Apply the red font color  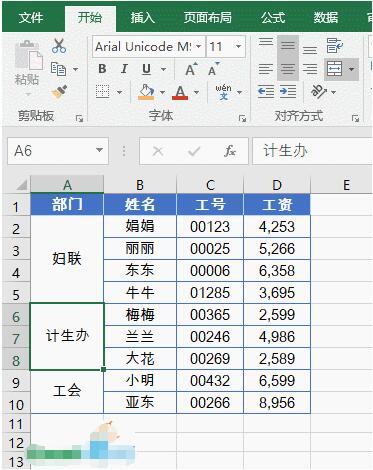(x=180, y=92)
